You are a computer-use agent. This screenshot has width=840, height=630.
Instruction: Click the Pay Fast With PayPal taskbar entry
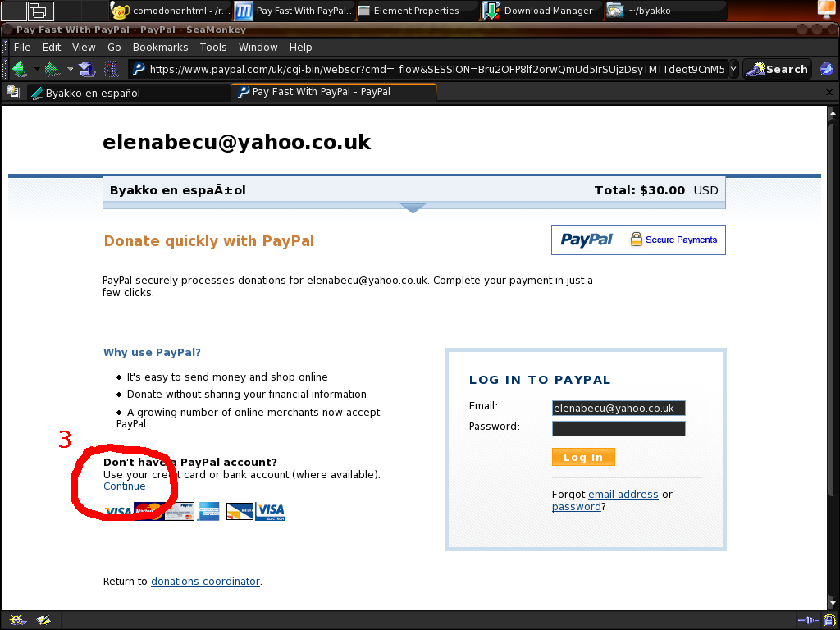pyautogui.click(x=294, y=10)
